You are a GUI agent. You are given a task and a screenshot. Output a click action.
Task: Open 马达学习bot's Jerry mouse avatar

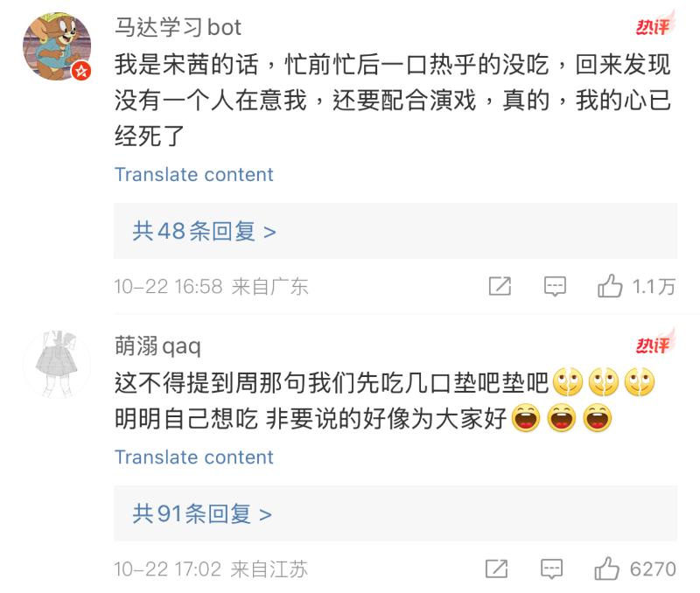pyautogui.click(x=56, y=48)
